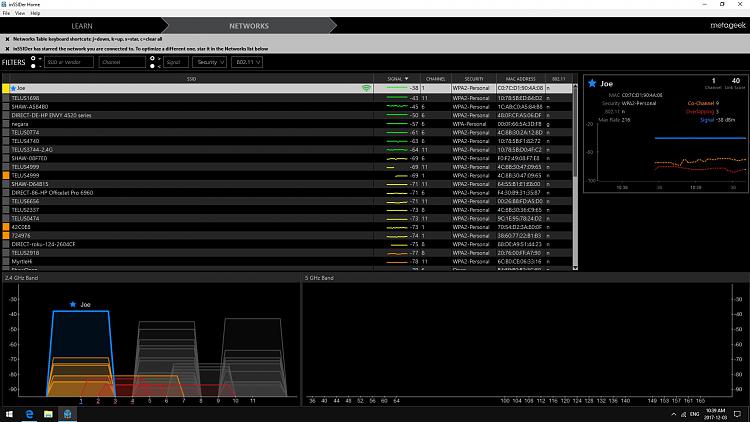Open the Windows Start menu

click(9, 414)
